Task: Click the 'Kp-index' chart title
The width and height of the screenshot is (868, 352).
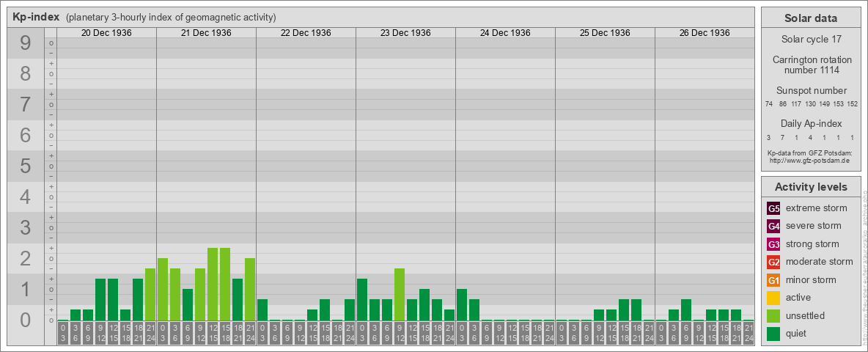Action: [36, 17]
